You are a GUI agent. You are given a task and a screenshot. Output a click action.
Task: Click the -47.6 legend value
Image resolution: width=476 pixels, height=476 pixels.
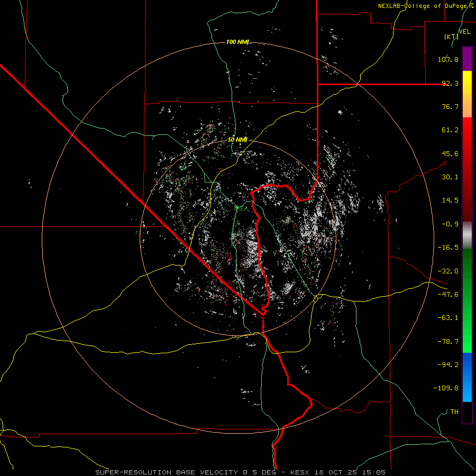(x=448, y=295)
